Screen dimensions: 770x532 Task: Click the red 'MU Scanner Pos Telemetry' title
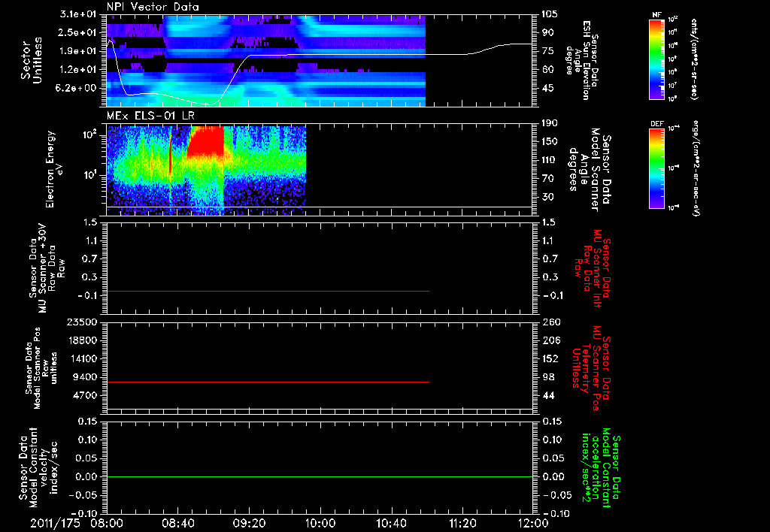point(591,369)
